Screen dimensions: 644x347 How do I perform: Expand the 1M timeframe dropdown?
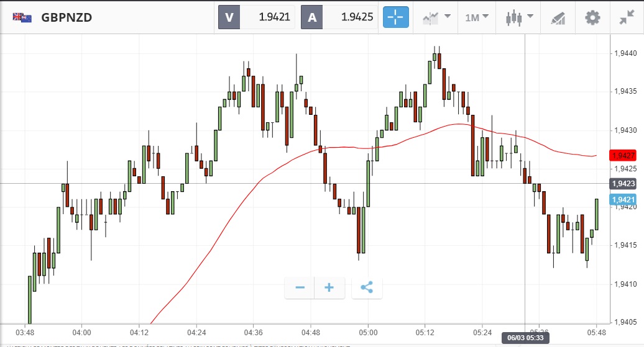pyautogui.click(x=476, y=17)
